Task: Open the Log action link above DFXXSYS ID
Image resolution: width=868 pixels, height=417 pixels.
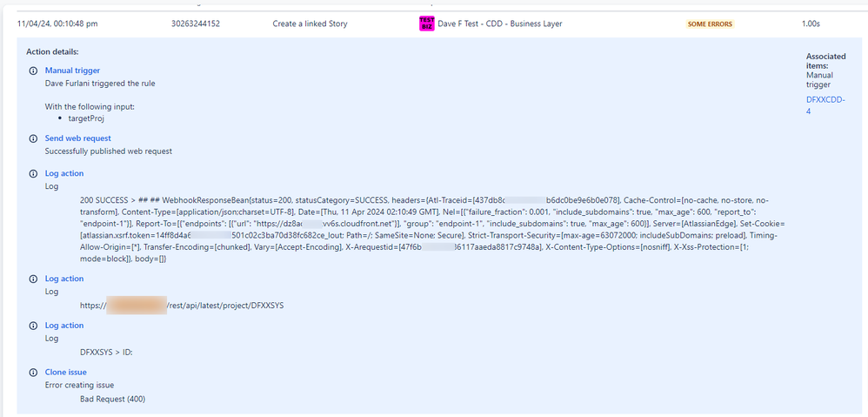Action: pos(64,325)
